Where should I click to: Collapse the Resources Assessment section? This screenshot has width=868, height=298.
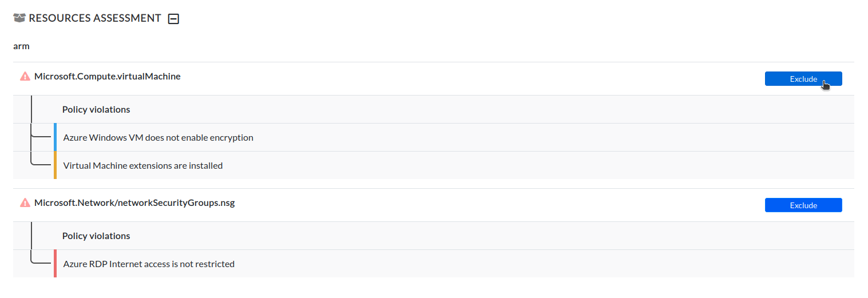click(173, 19)
